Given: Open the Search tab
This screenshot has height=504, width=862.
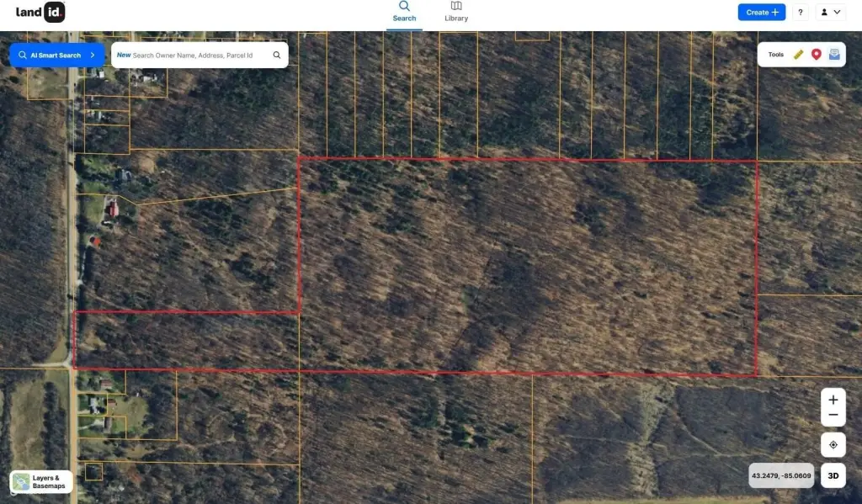Looking at the screenshot, I should [x=404, y=12].
